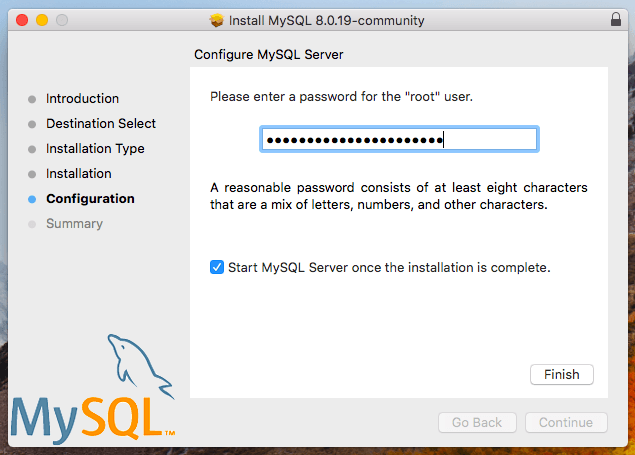This screenshot has height=455, width=635.
Task: Focus the root password input field
Action: tap(399, 139)
